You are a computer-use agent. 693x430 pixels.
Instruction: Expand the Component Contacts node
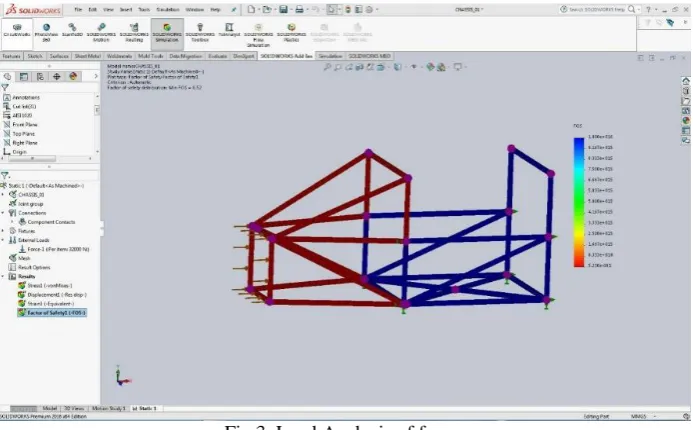(12, 222)
